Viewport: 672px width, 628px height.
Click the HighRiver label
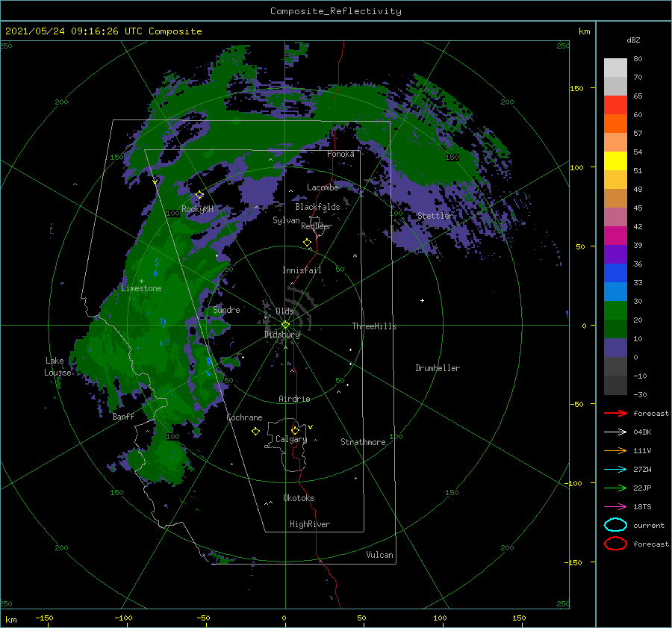[310, 524]
